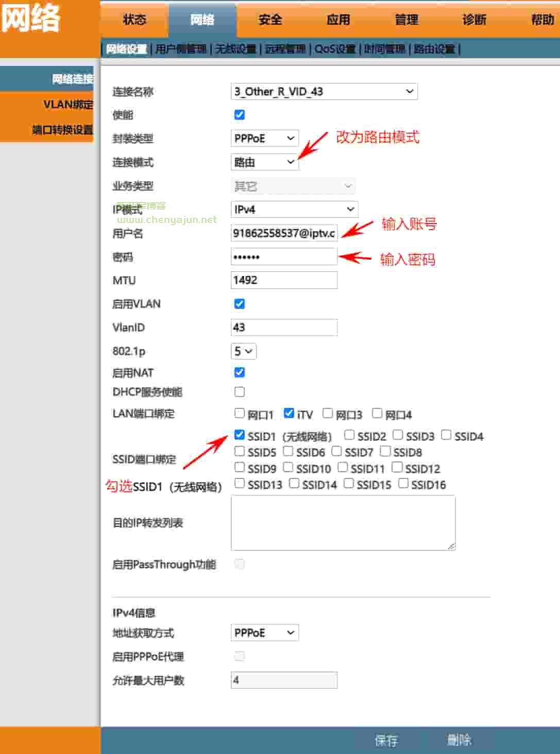Open 无线设置 submenu
The image size is (560, 754).
(236, 49)
